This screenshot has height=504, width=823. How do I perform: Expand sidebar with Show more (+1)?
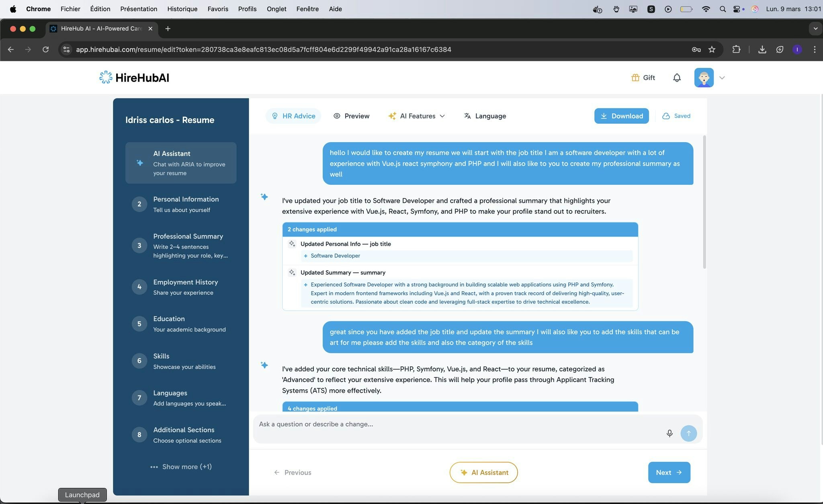coord(181,467)
